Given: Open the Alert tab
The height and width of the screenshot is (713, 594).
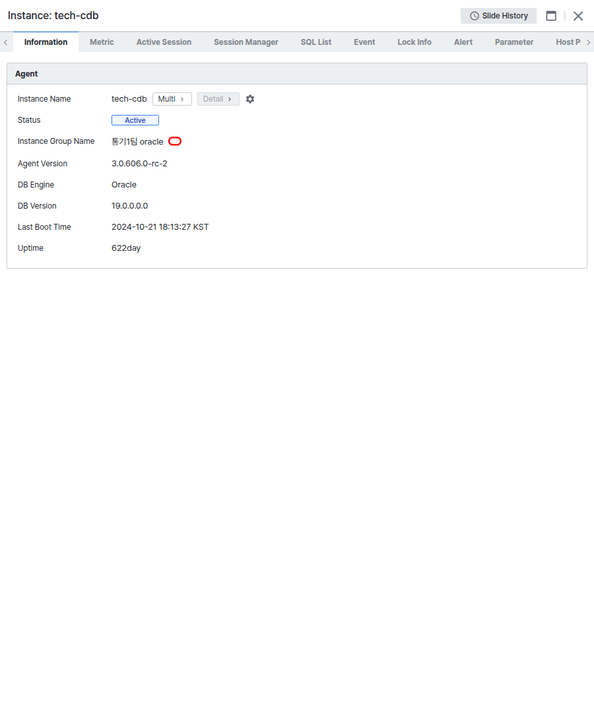Looking at the screenshot, I should [x=463, y=42].
